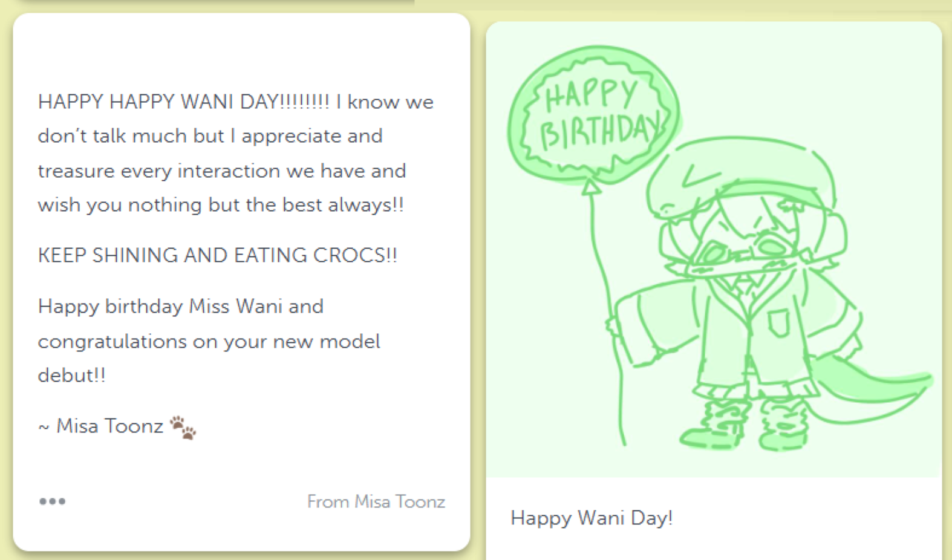Click the yellow board background between the cards
This screenshot has height=560, width=952.
pos(478,284)
